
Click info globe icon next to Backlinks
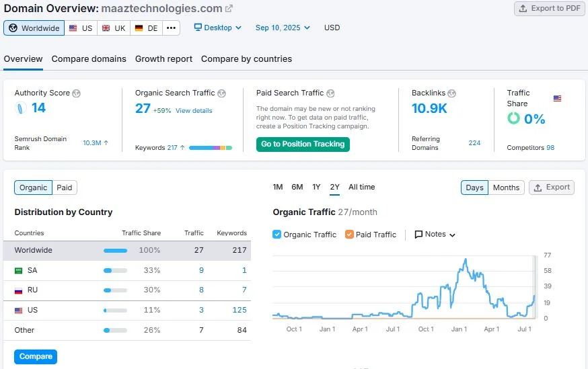tap(452, 93)
